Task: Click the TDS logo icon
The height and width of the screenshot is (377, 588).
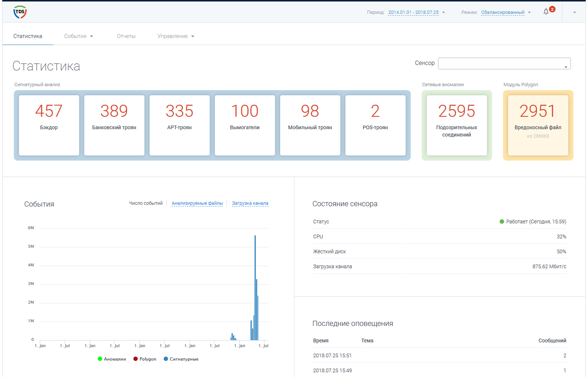Action: click(20, 12)
